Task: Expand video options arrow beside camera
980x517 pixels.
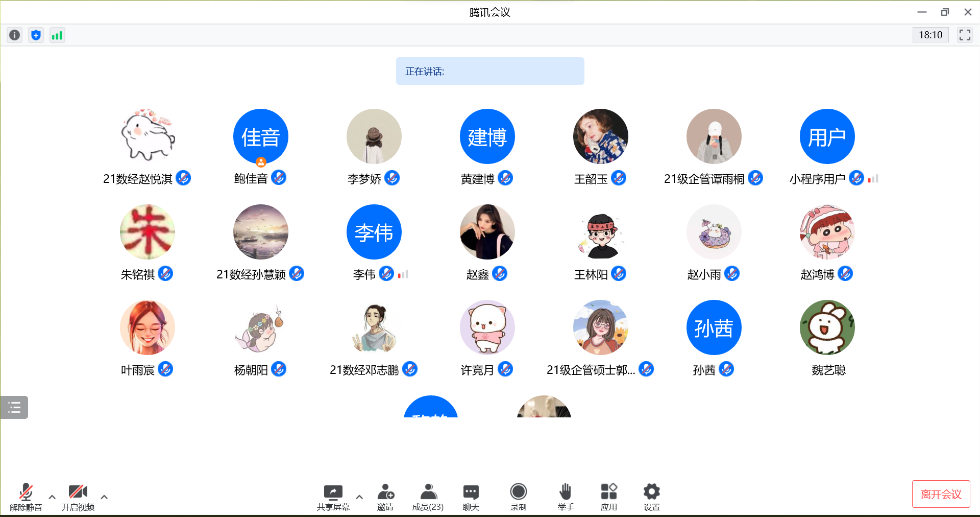Action: [x=104, y=497]
